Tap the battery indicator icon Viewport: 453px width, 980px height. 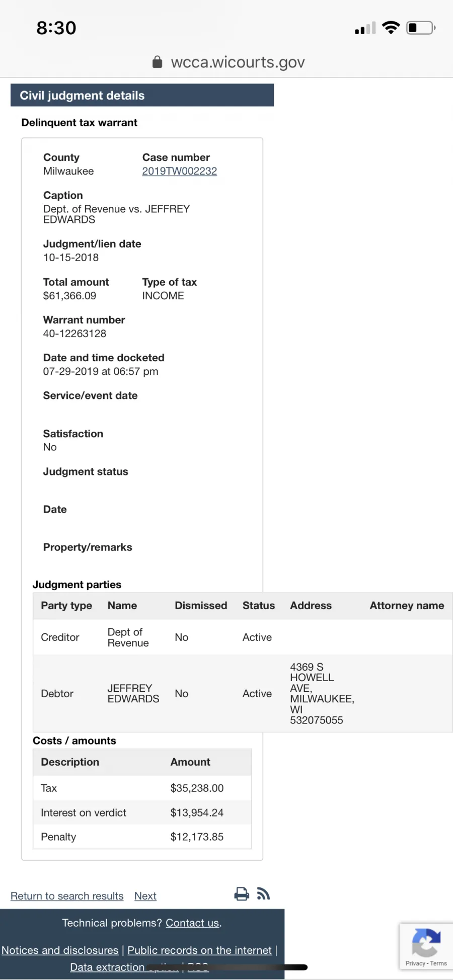click(x=421, y=28)
